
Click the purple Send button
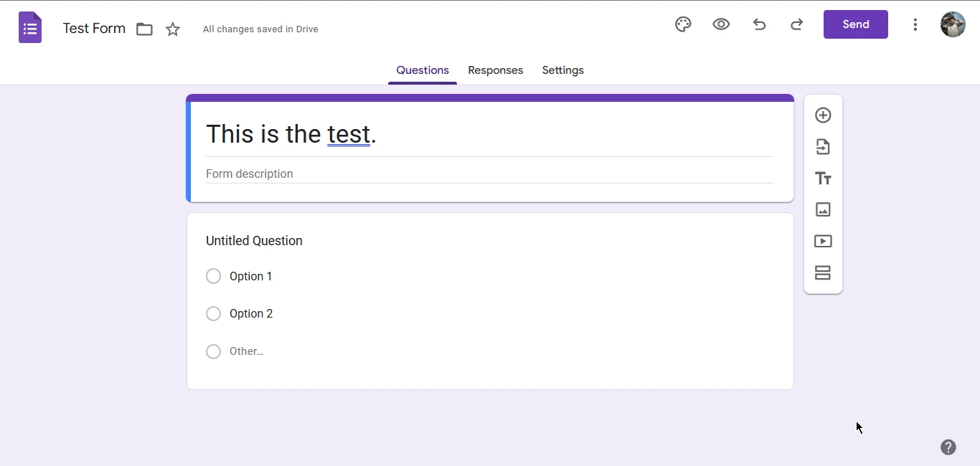(855, 24)
